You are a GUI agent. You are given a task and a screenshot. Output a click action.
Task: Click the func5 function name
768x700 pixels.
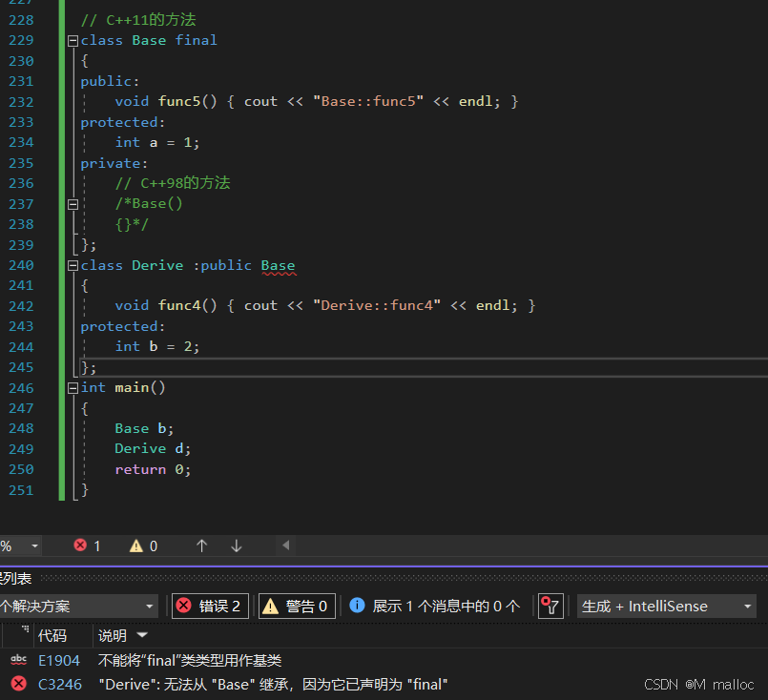point(179,101)
